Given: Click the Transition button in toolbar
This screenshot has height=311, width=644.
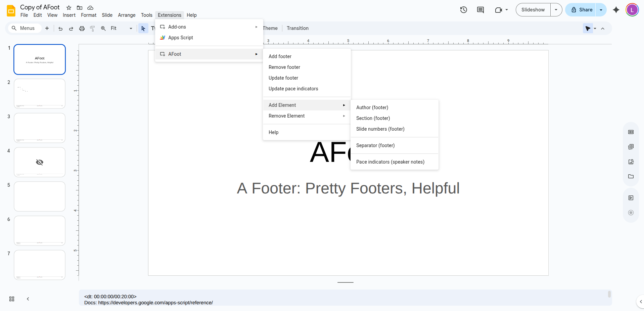Looking at the screenshot, I should pos(297,28).
